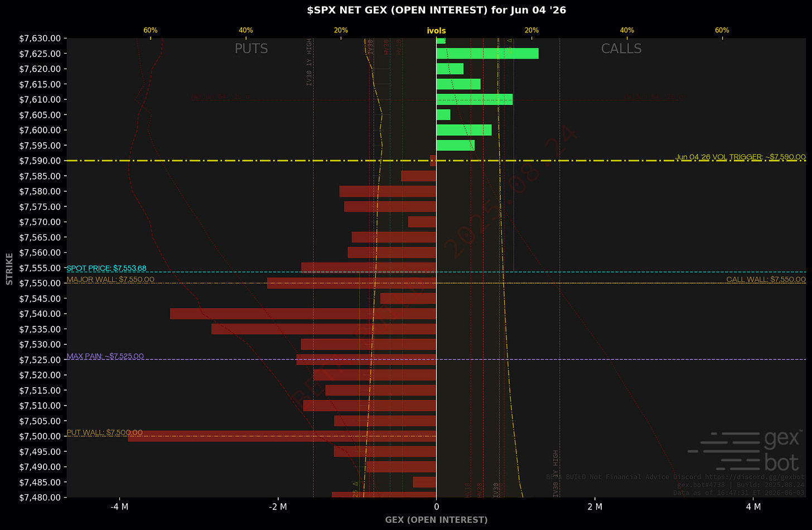Click the chart title "$SPX NET GEX (OPEN INTEREST)"
The width and height of the screenshot is (812, 530).
pos(398,10)
